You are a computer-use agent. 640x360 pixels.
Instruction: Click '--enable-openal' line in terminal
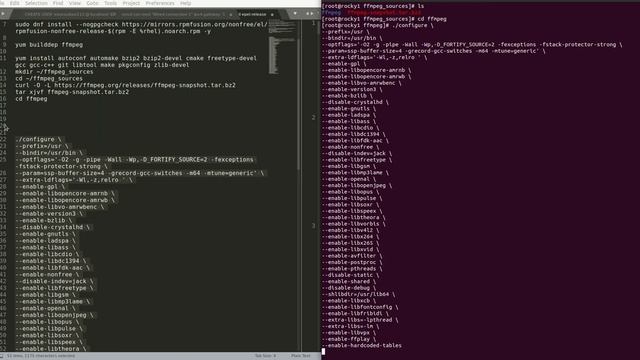[x=349, y=179]
